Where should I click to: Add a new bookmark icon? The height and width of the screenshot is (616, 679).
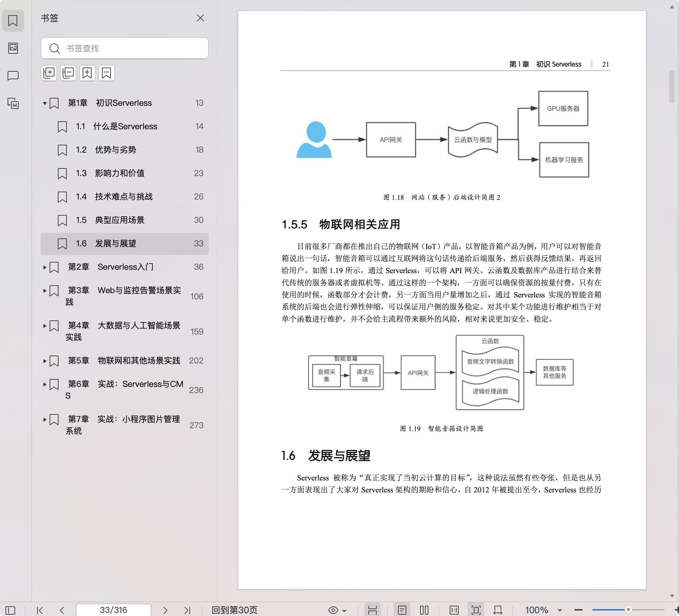(87, 73)
